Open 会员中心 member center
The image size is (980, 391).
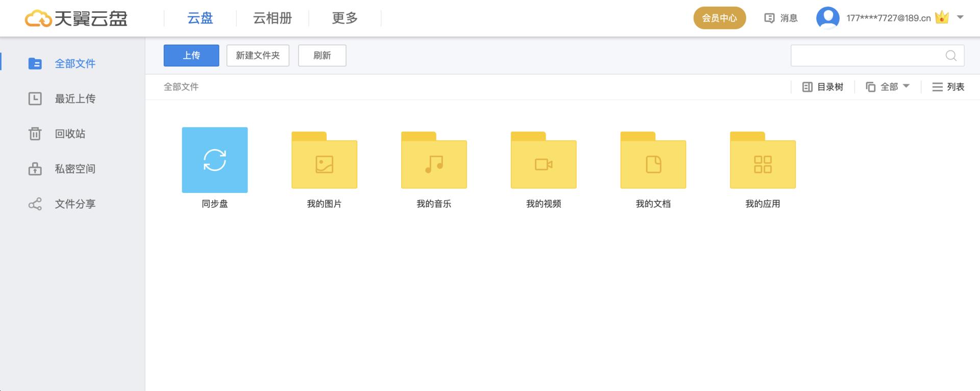719,18
